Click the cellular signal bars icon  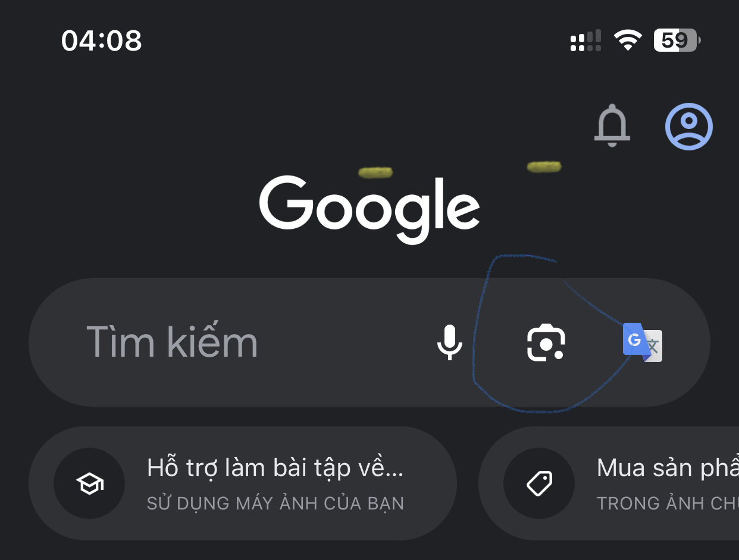(x=585, y=41)
